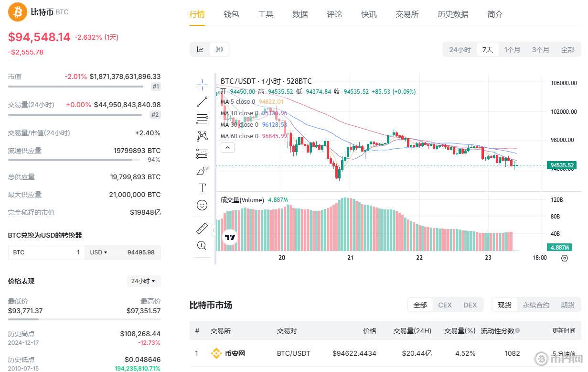
Task: Open the 24小时 price performance dropdown
Action: click(144, 281)
